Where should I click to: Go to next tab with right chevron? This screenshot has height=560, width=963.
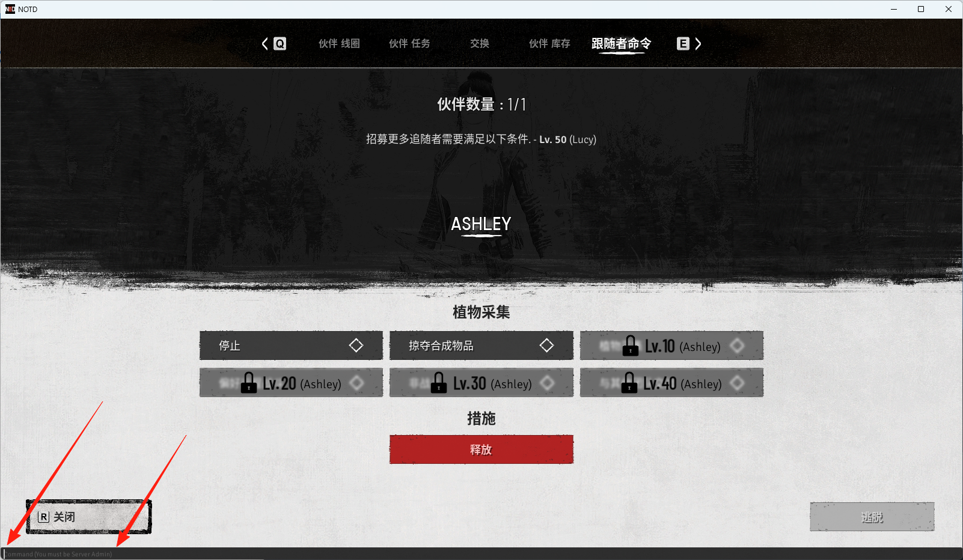tap(698, 44)
